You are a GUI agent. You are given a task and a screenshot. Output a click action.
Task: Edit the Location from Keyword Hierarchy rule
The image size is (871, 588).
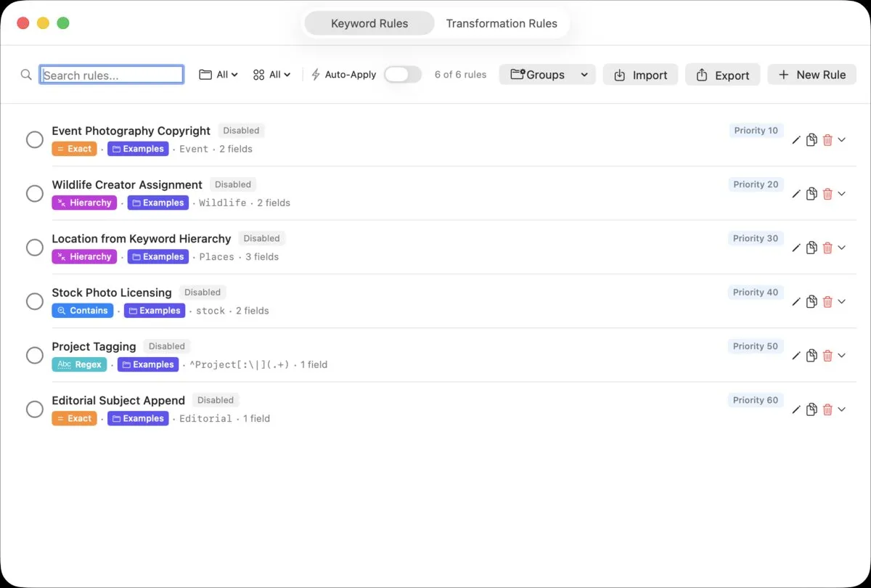click(x=796, y=248)
